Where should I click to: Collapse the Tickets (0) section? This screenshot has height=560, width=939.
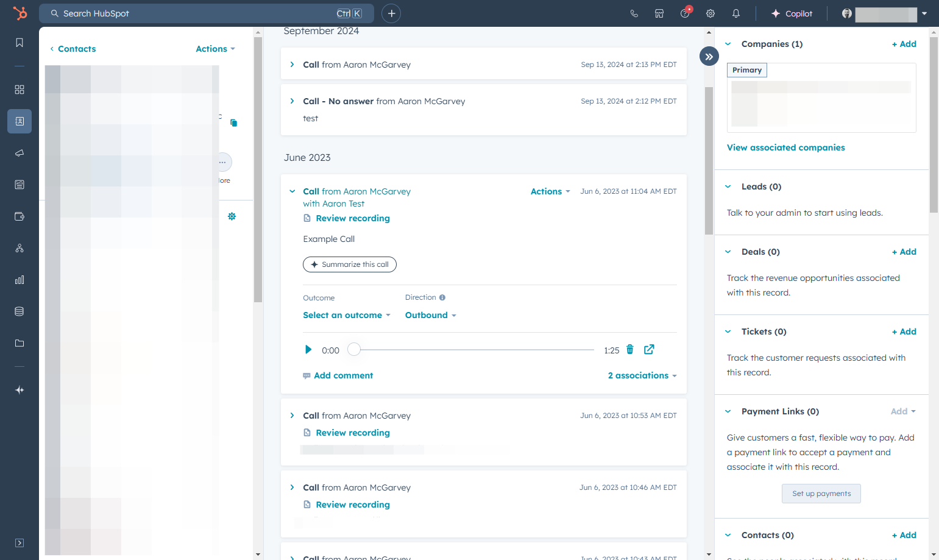point(728,331)
